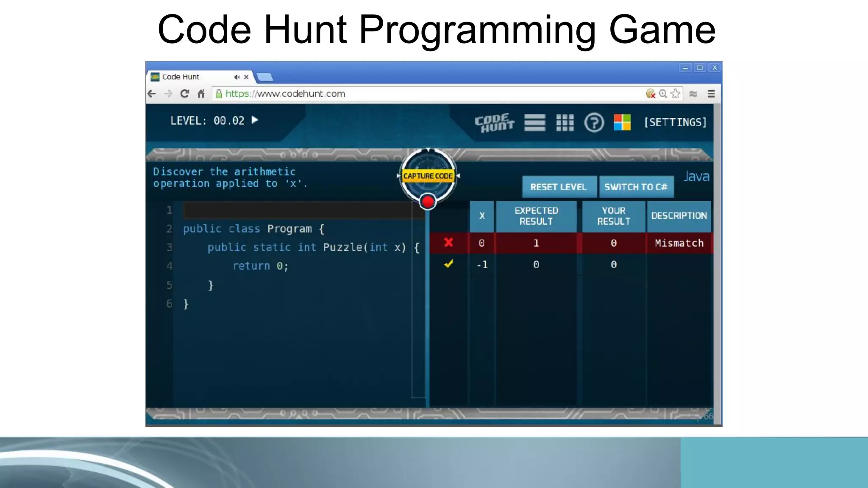This screenshot has height=488, width=868.
Task: Click the 'public class Program {' code line
Action: pos(254,229)
